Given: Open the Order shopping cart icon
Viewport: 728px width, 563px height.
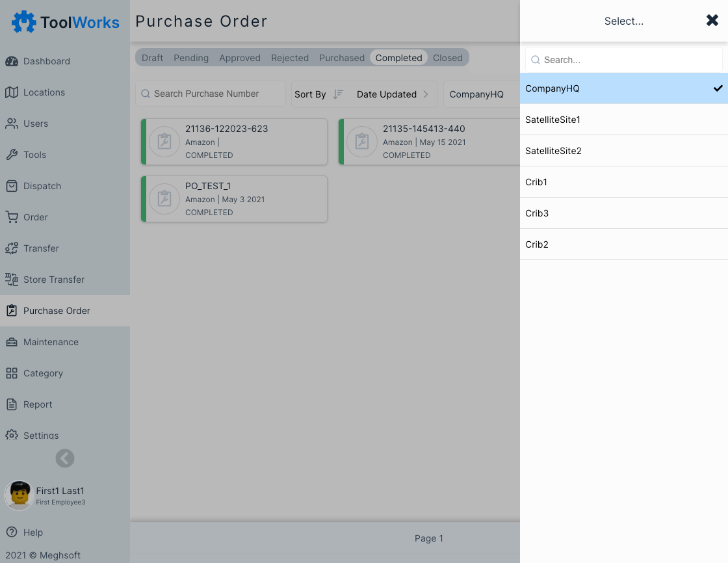Looking at the screenshot, I should 12,217.
